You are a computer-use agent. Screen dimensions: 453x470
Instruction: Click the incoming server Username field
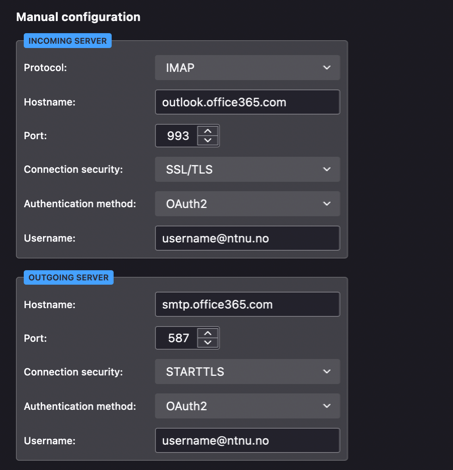pyautogui.click(x=247, y=238)
